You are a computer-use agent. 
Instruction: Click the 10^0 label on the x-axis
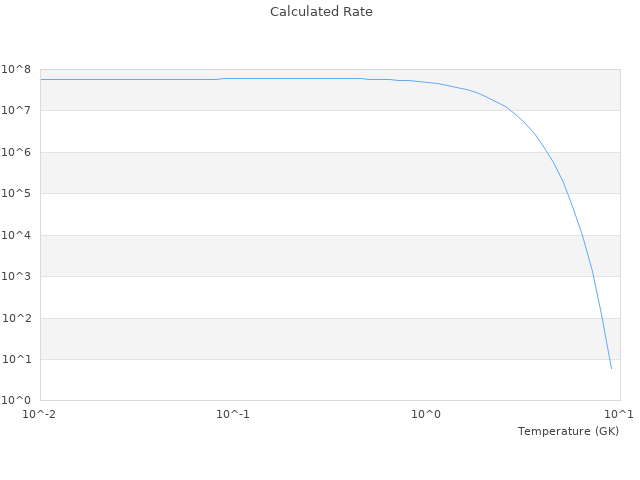pyautogui.click(x=426, y=414)
